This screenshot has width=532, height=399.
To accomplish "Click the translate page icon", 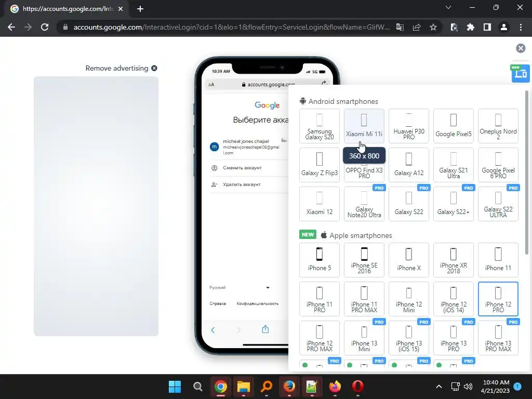I will pos(400,27).
